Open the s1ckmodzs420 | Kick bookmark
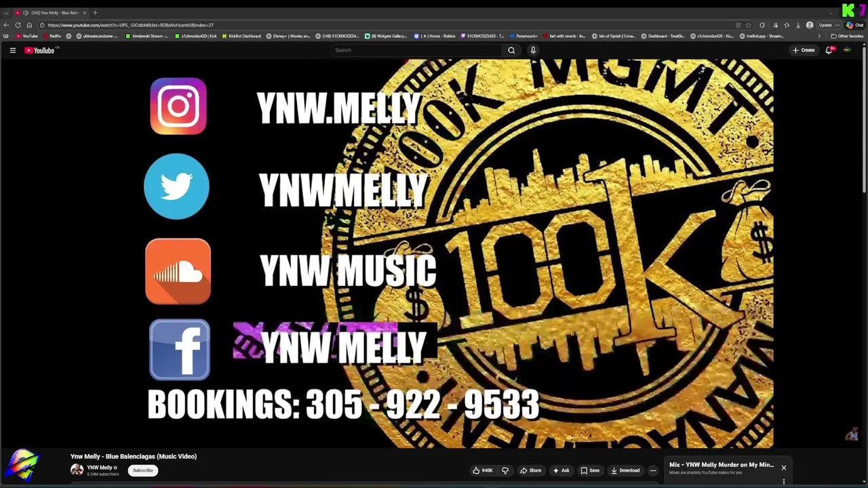This screenshot has height=488, width=868. click(195, 36)
